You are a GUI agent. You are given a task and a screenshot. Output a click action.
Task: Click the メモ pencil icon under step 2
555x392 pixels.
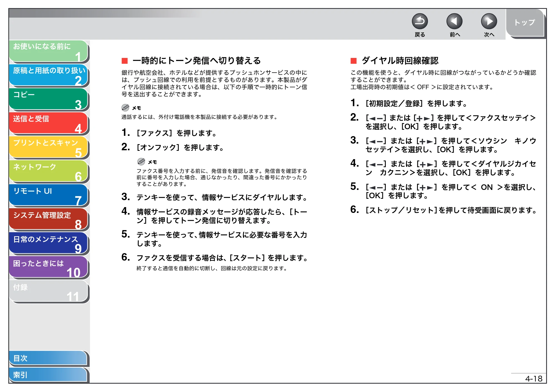point(141,162)
